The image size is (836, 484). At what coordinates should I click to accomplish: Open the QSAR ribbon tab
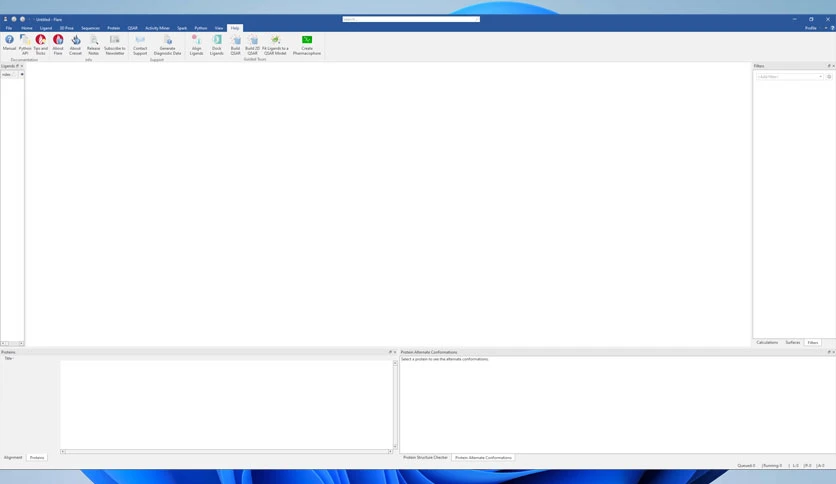tap(132, 28)
